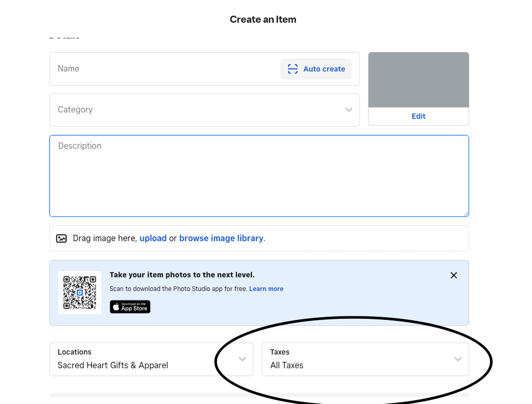Follow the Learn more link

coord(266,289)
